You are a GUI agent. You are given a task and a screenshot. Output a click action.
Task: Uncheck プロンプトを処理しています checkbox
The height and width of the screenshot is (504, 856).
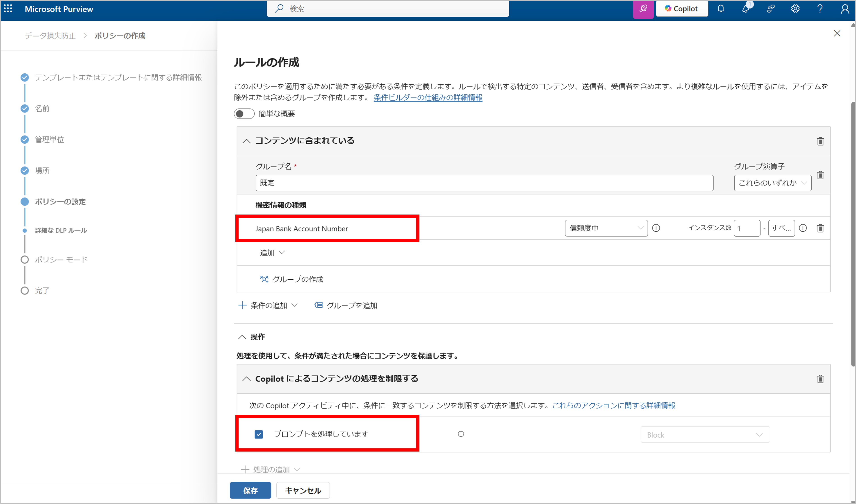tap(259, 434)
